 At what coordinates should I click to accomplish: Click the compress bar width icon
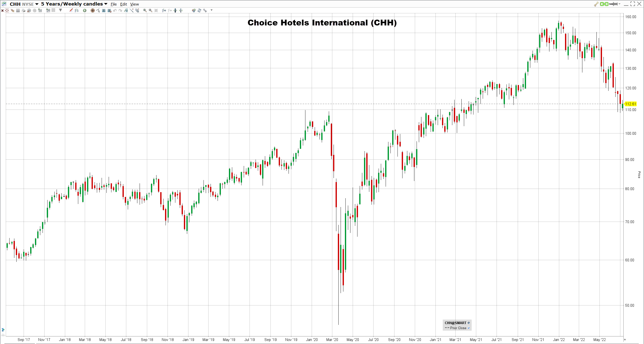(x=181, y=11)
